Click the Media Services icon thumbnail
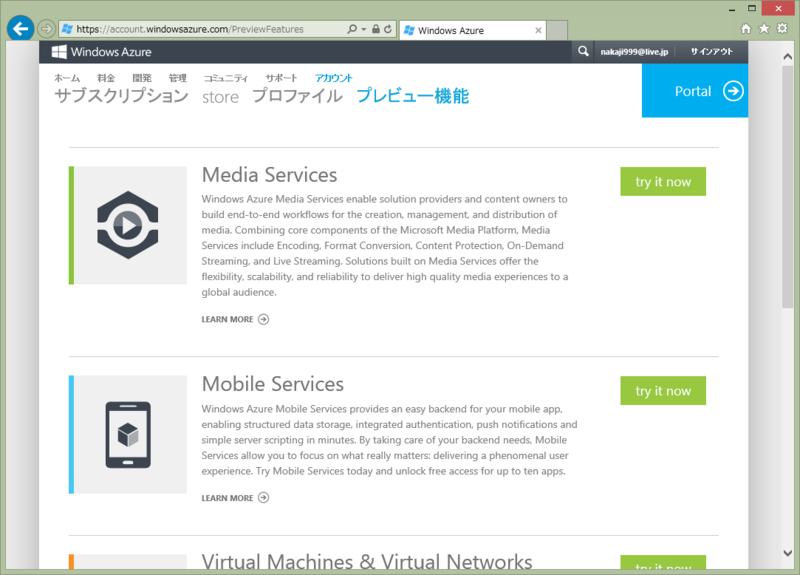800x575 pixels. pos(128,225)
